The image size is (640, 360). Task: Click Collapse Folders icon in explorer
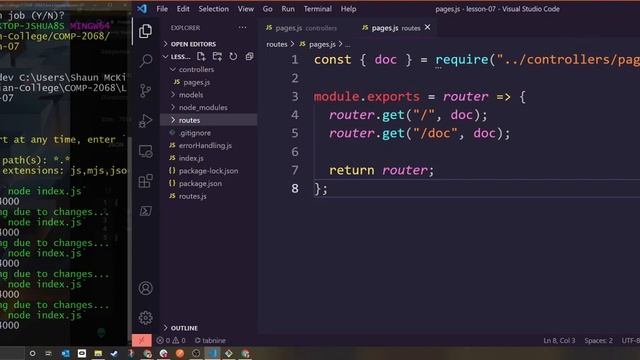(249, 56)
